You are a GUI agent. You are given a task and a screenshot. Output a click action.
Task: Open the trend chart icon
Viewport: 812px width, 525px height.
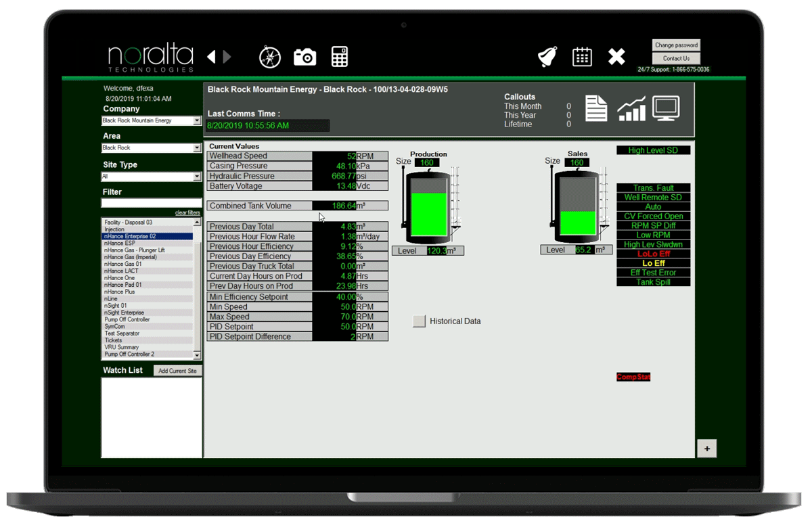(x=631, y=109)
